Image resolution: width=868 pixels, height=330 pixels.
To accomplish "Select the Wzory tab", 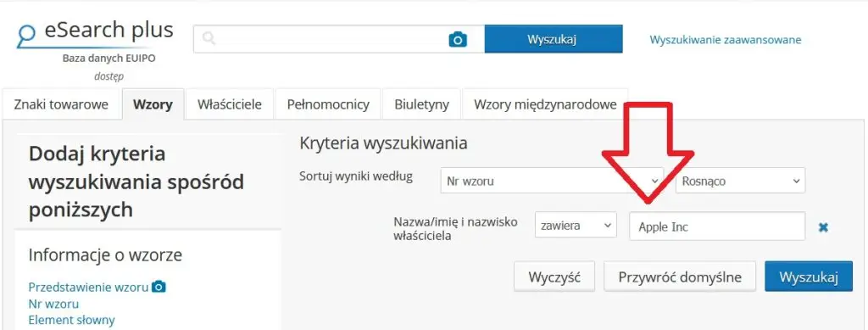I will (x=153, y=104).
